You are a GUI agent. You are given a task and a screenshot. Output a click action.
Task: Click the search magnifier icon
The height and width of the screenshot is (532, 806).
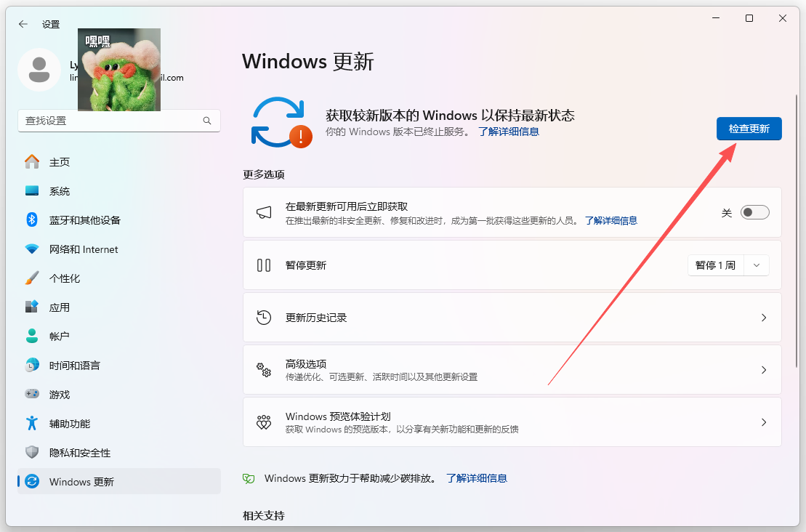207,121
